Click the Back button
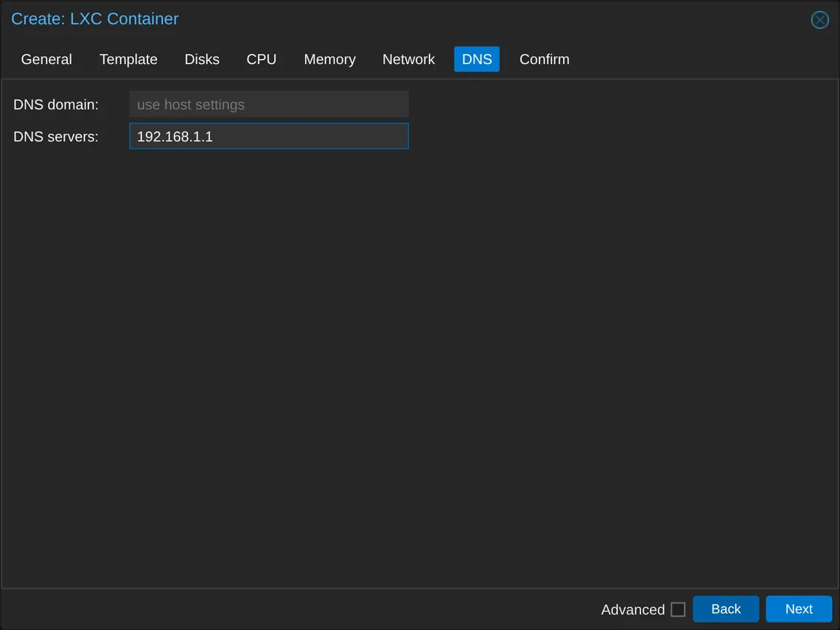The height and width of the screenshot is (630, 840). point(726,609)
